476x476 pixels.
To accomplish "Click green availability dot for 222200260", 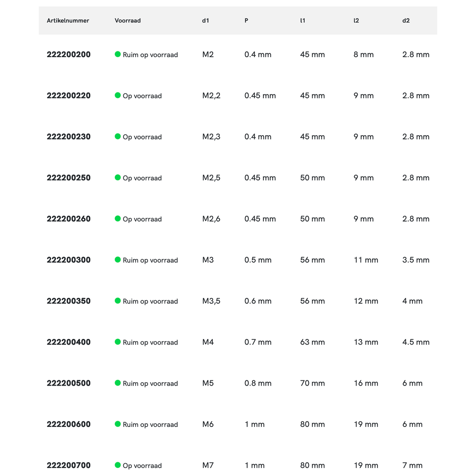I will click(118, 218).
